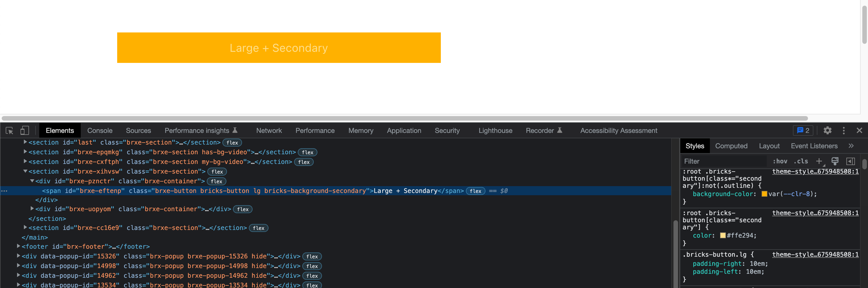Switch to the Memory tab
Screen dimensions: 868x288
pyautogui.click(x=361, y=131)
